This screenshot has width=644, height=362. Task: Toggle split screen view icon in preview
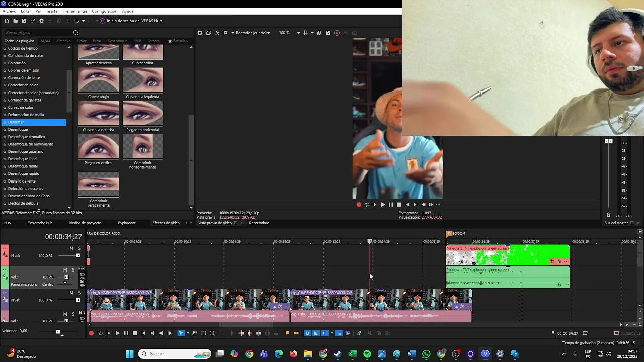coord(226,33)
